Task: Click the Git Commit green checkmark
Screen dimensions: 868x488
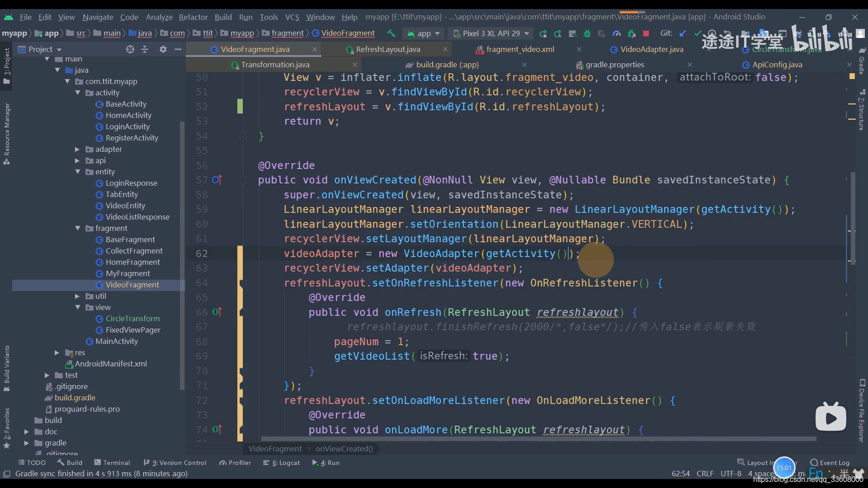Action: pos(698,33)
